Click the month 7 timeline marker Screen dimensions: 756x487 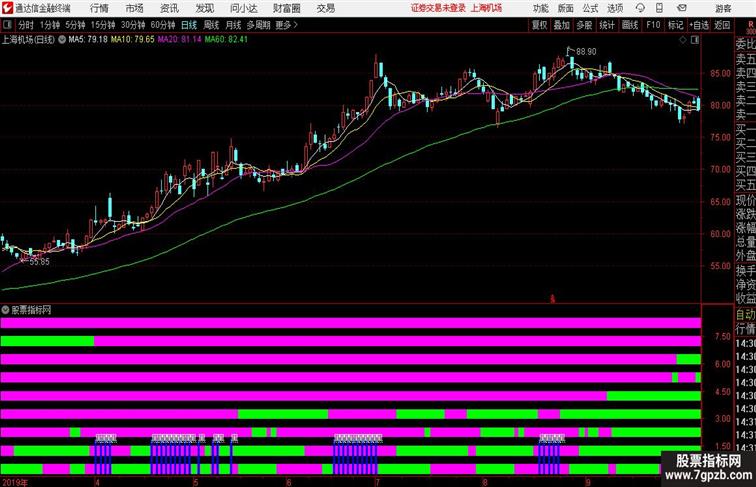[378, 482]
